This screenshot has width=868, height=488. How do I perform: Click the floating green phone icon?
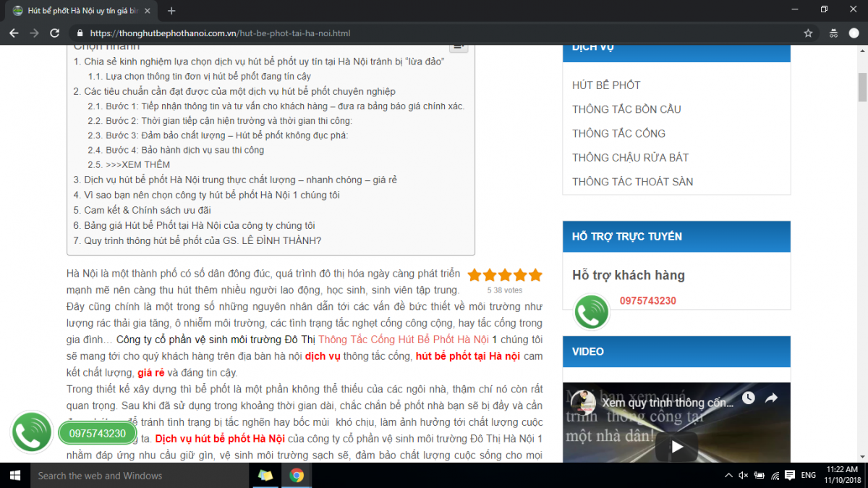point(32,433)
